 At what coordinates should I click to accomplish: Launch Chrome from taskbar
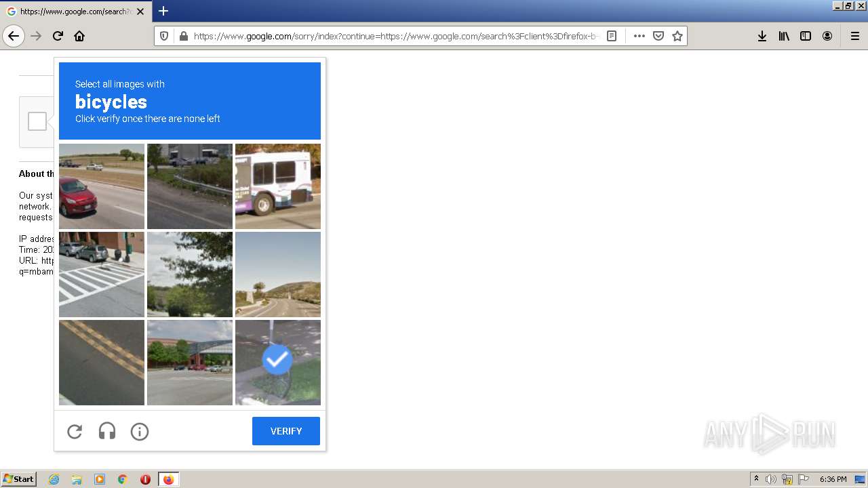point(123,479)
